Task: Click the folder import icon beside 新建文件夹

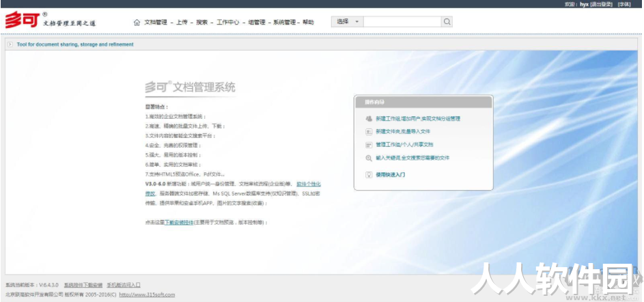Action: pyautogui.click(x=368, y=132)
